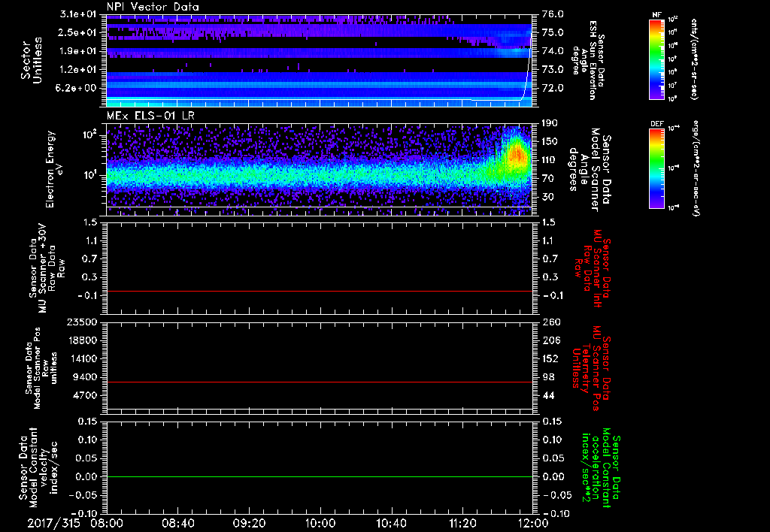
Task: Click the 12:00 time tick label
Action: click(x=533, y=522)
